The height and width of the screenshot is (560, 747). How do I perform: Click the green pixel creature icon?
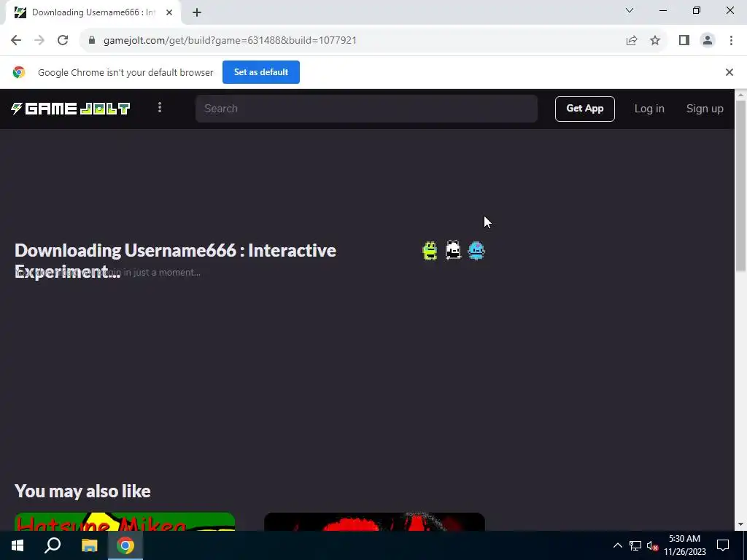(430, 251)
